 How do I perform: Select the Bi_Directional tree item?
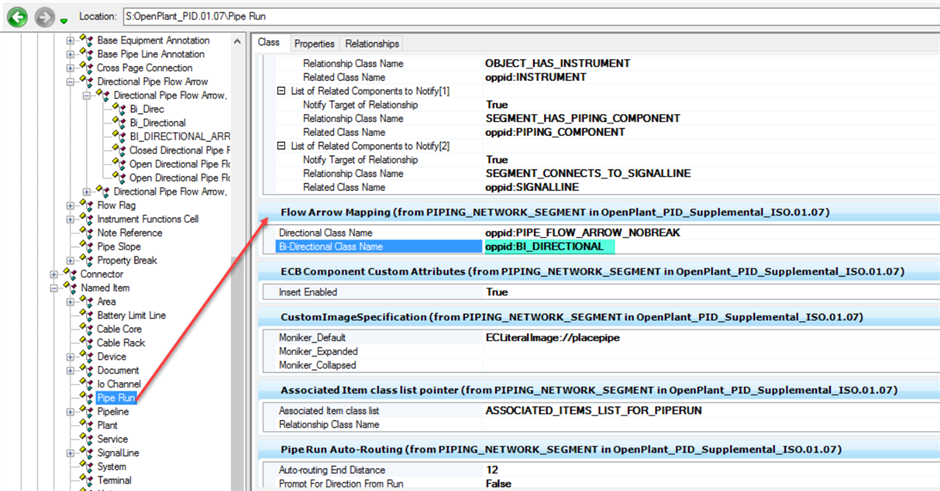[x=157, y=123]
